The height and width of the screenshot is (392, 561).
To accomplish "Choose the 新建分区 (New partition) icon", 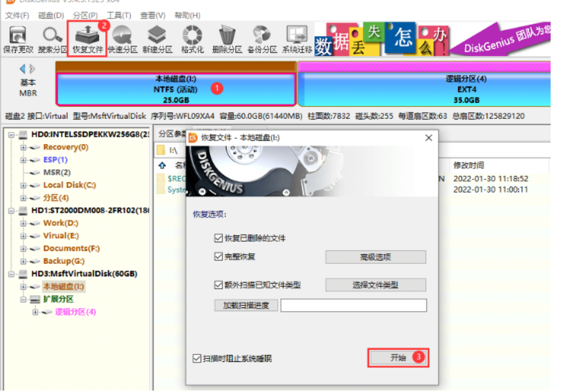I will tap(157, 40).
